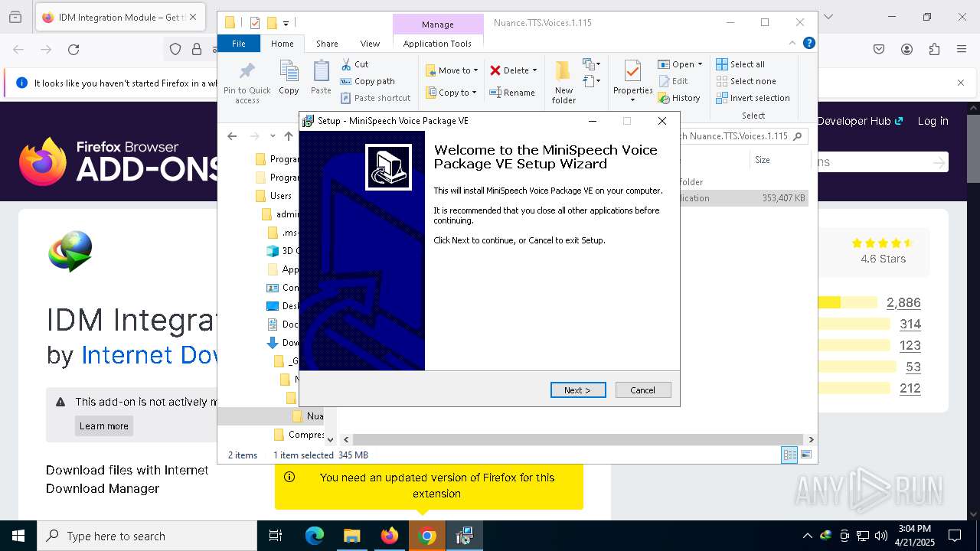
Task: Click the Manage contextual tab
Action: [x=438, y=24]
